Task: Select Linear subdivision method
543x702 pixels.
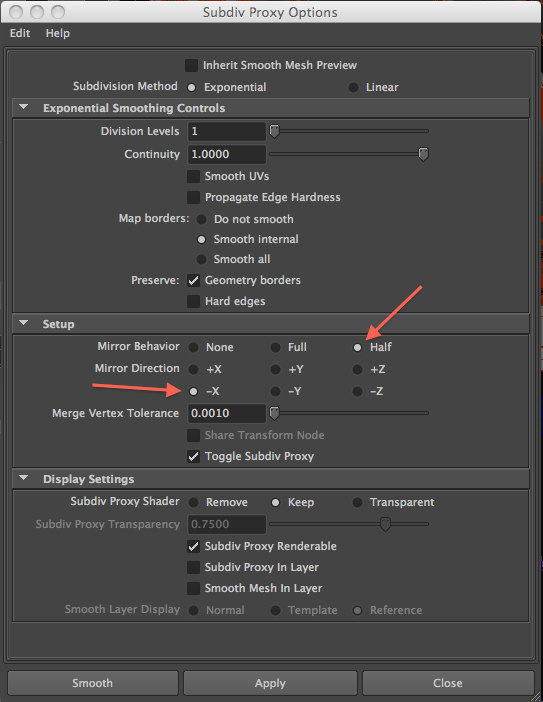Action: coord(353,87)
